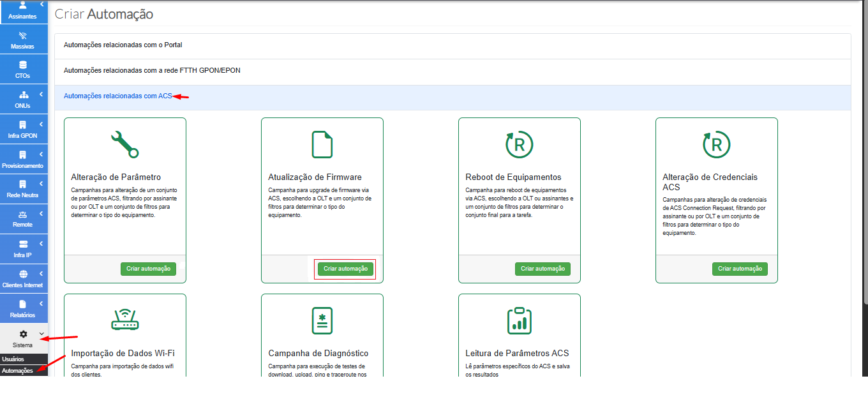The height and width of the screenshot is (397, 868).
Task: Click the Campanha de Diagnóstico title
Action: coord(318,353)
